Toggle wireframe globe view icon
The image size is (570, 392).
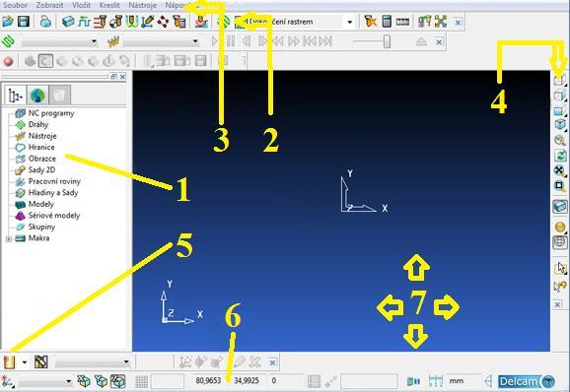[560, 242]
